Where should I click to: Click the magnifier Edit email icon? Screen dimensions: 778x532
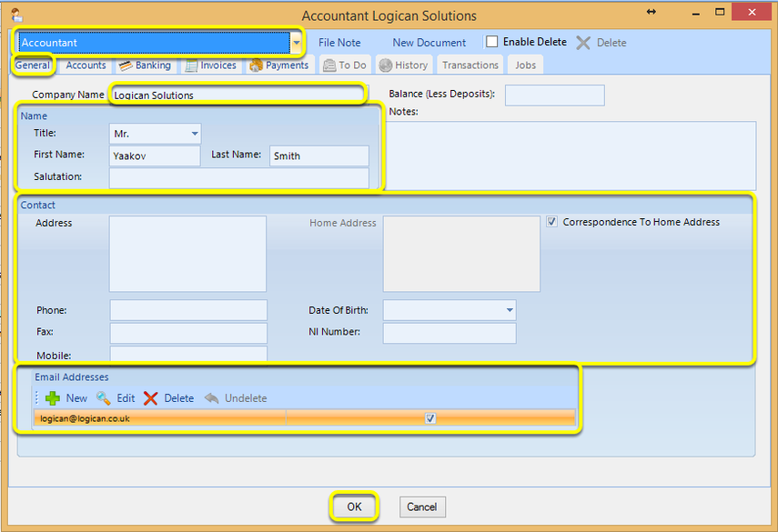click(x=103, y=398)
